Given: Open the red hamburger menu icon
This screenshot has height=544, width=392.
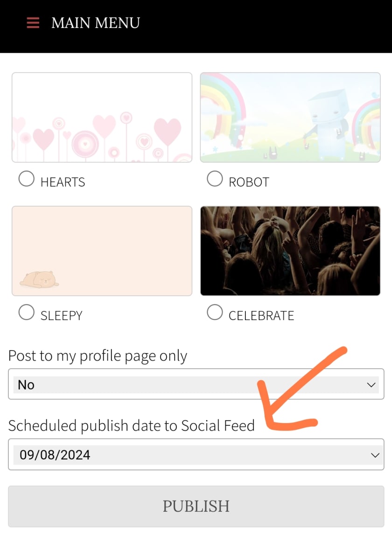Looking at the screenshot, I should coord(33,23).
